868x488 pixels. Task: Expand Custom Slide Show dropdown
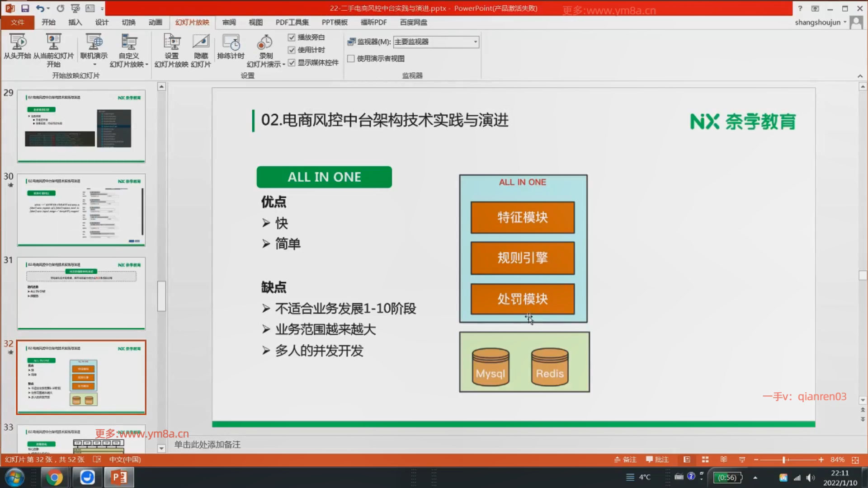pos(146,65)
